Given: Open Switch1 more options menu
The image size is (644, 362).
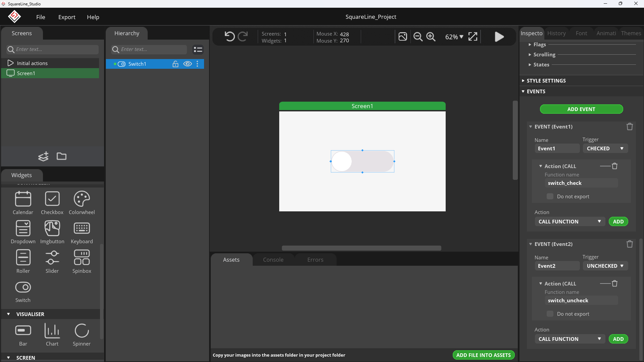Looking at the screenshot, I should (x=197, y=64).
